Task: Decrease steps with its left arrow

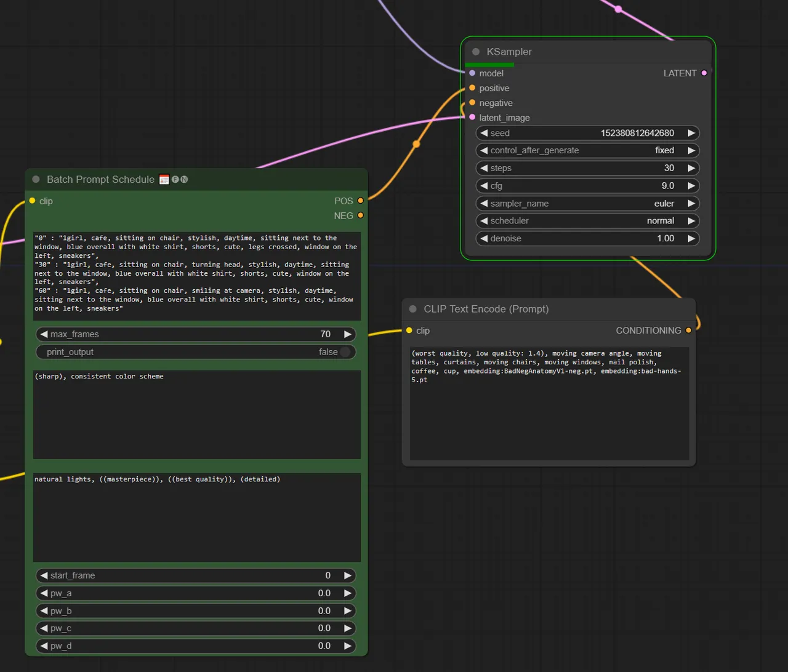Action: pyautogui.click(x=484, y=168)
